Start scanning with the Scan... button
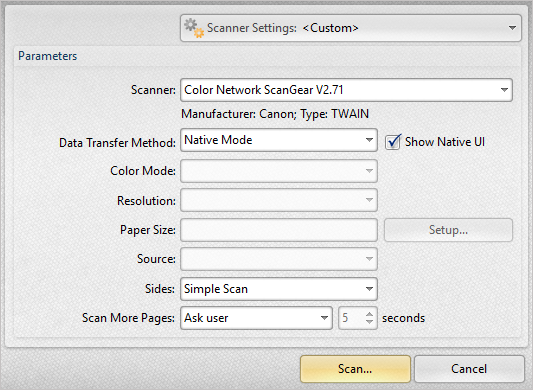Viewport: 533px width, 390px height. (x=355, y=369)
